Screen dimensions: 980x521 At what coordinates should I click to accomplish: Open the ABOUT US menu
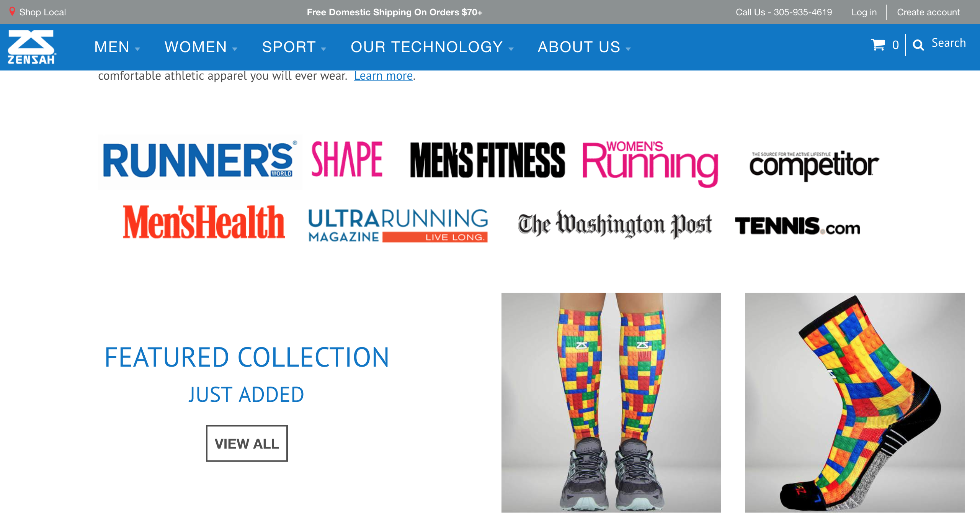584,47
